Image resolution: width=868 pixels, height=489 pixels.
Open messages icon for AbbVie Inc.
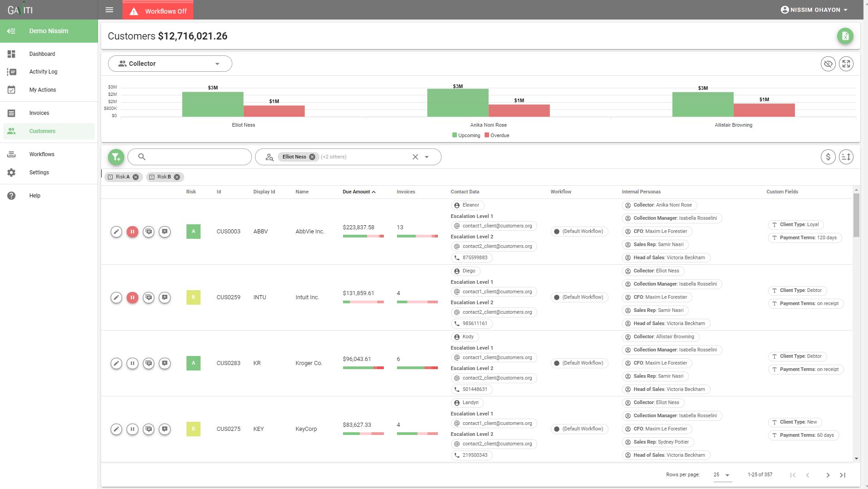pyautogui.click(x=148, y=232)
